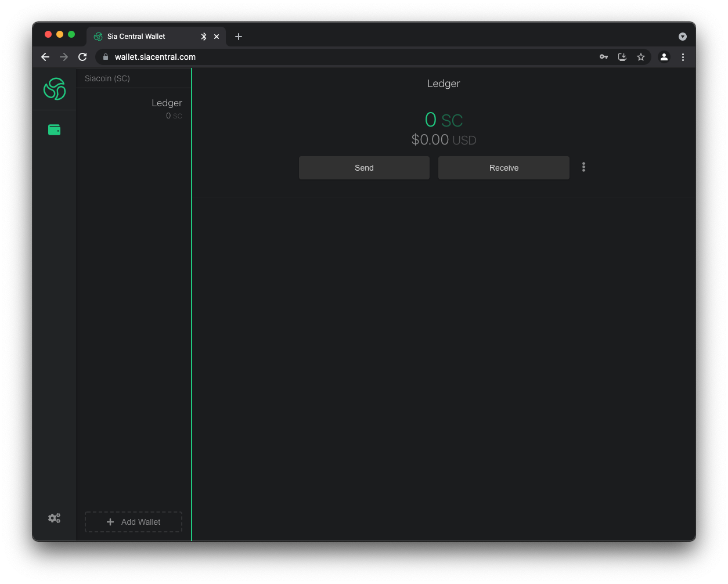The width and height of the screenshot is (728, 584).
Task: Click the Bluetooth indicator on the tab
Action: [204, 37]
